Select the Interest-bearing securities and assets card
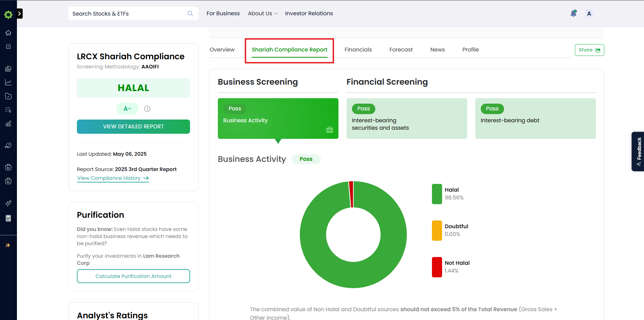The height and width of the screenshot is (320, 644). tap(407, 119)
